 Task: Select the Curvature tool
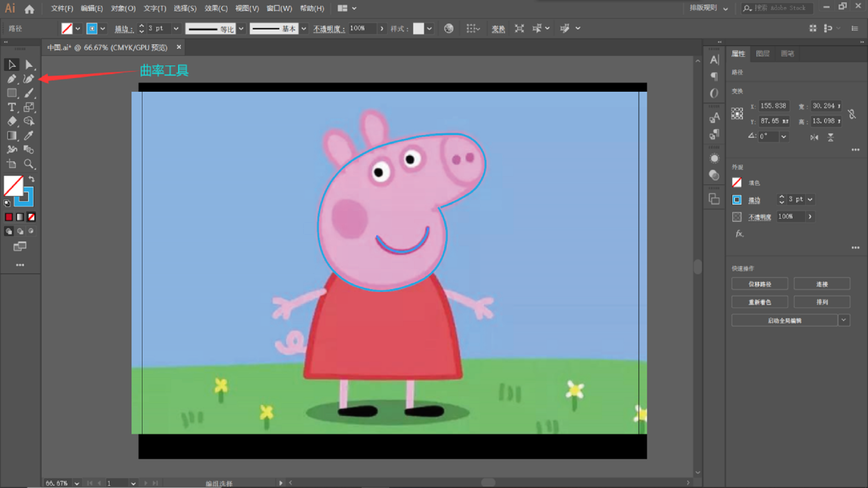(x=28, y=79)
